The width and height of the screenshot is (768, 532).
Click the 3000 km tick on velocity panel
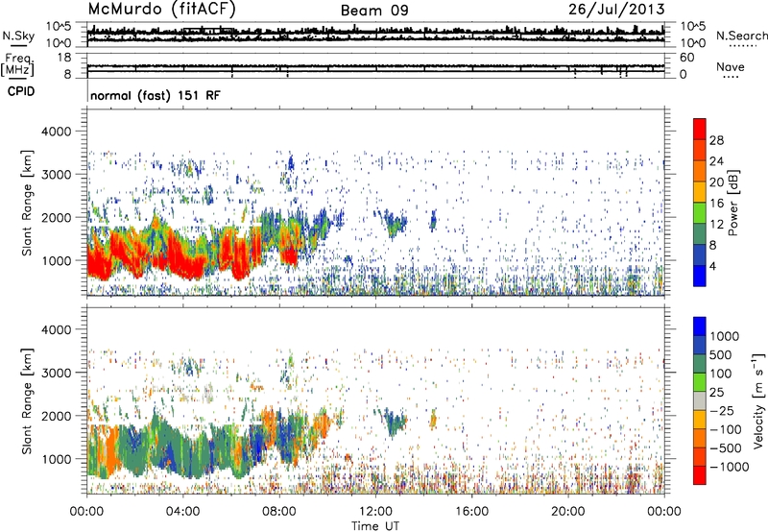pyautogui.click(x=56, y=373)
